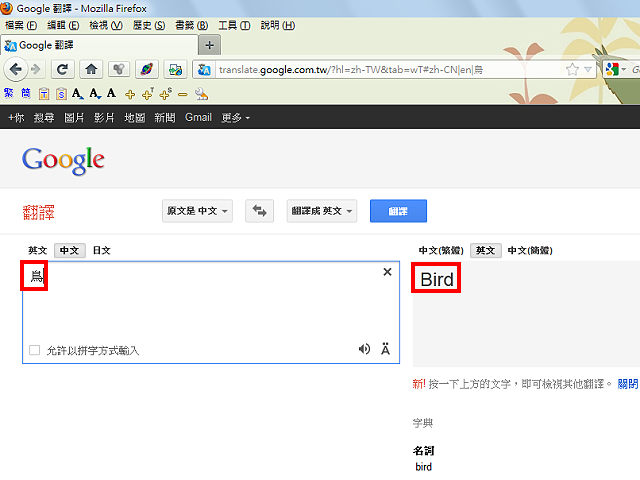Select 英文 as target language

click(x=485, y=250)
